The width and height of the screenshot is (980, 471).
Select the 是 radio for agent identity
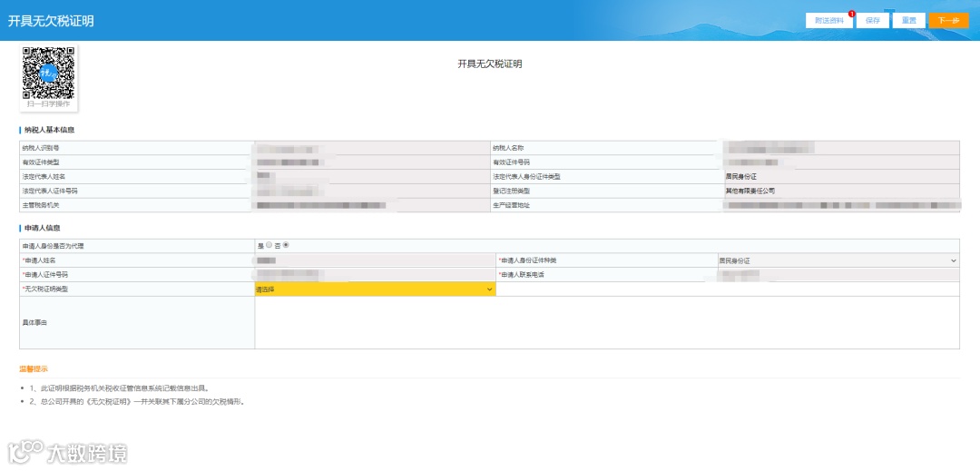coord(269,246)
